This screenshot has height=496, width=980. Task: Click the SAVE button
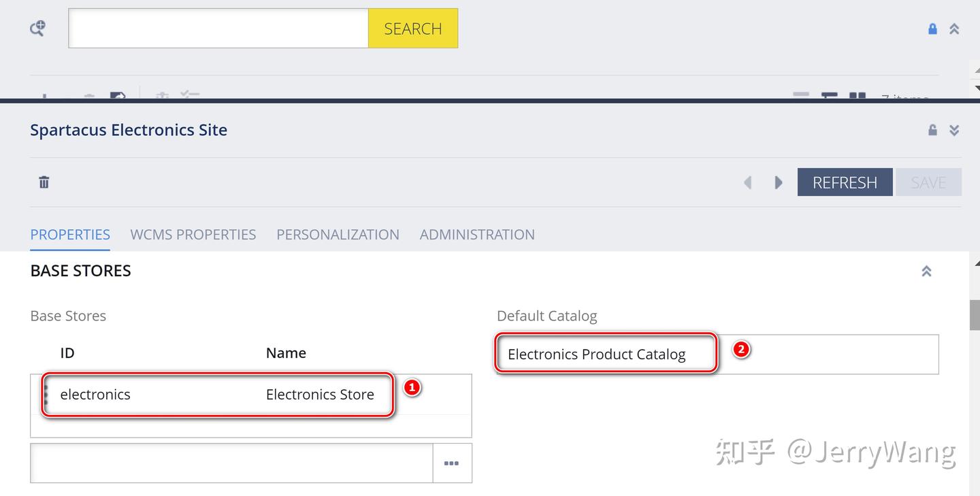928,182
